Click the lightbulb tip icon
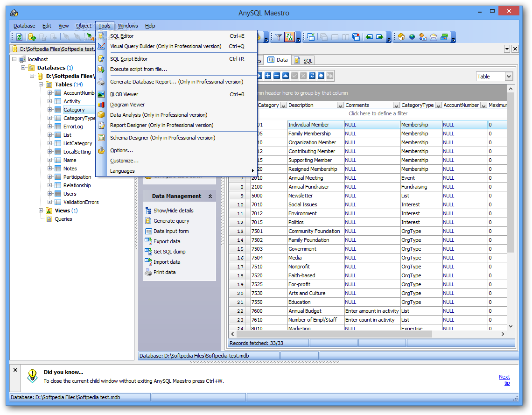Screen dimensions: 532x415 [33, 376]
